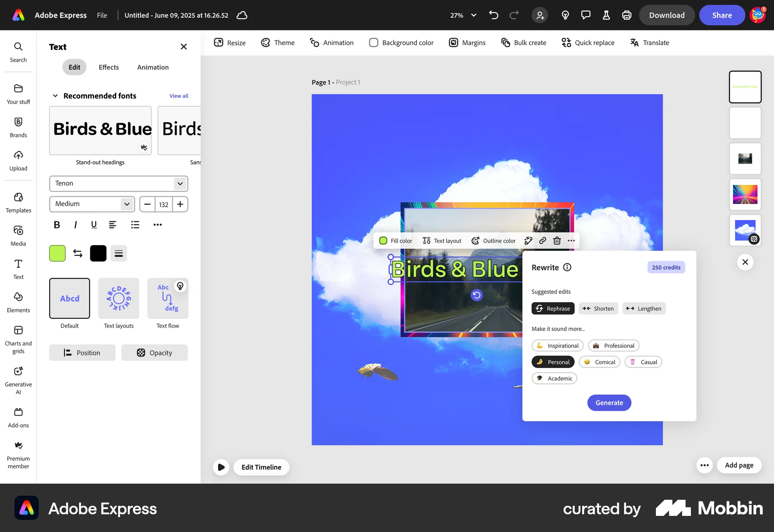
Task: Delete the selected text with trash icon
Action: 557,241
